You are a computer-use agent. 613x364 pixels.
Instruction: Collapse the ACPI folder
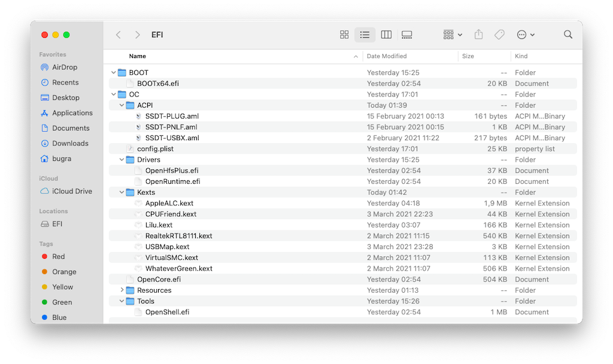click(x=122, y=105)
